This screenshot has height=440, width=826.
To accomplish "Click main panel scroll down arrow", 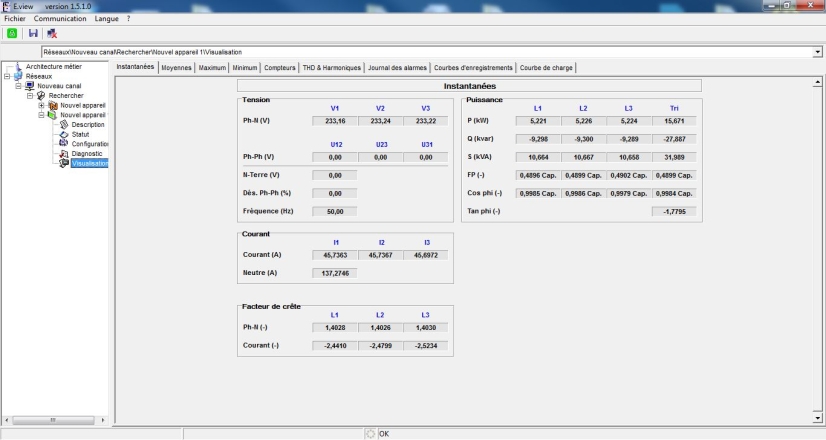I will tap(818, 418).
